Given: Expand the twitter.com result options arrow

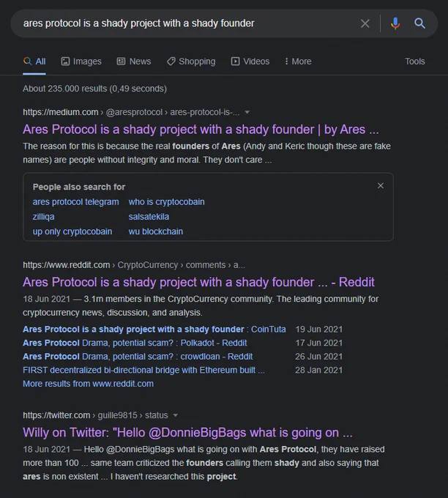Looking at the screenshot, I should (x=175, y=415).
